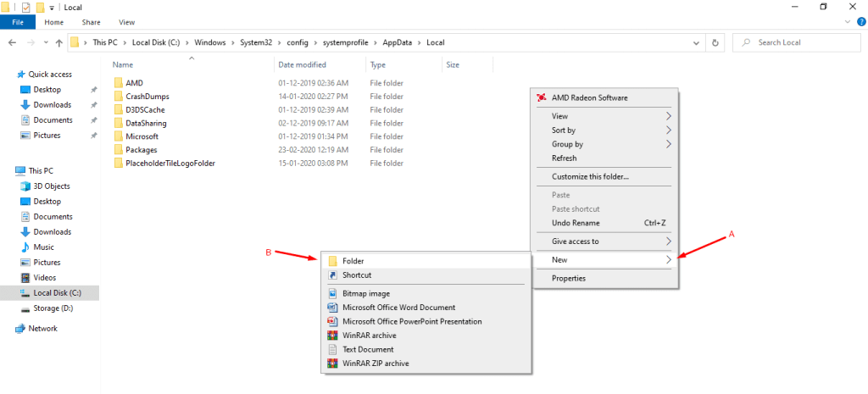Click the Quick access star icon
The width and height of the screenshot is (868, 394).
click(x=21, y=75)
